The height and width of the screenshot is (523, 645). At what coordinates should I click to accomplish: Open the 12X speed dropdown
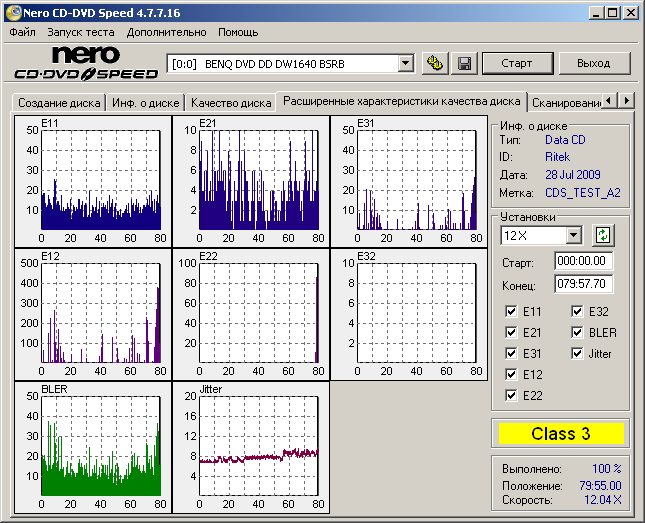click(573, 235)
